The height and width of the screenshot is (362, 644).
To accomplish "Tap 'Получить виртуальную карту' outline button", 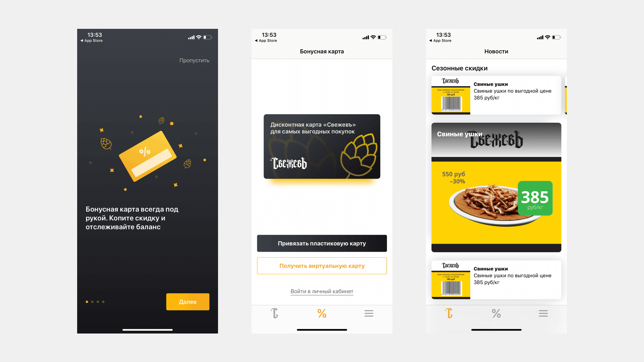I will pyautogui.click(x=322, y=266).
